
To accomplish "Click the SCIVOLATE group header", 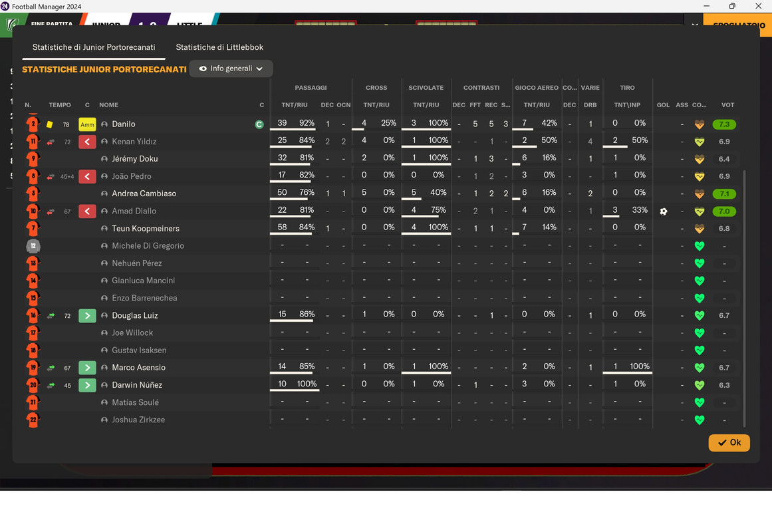I will (426, 88).
